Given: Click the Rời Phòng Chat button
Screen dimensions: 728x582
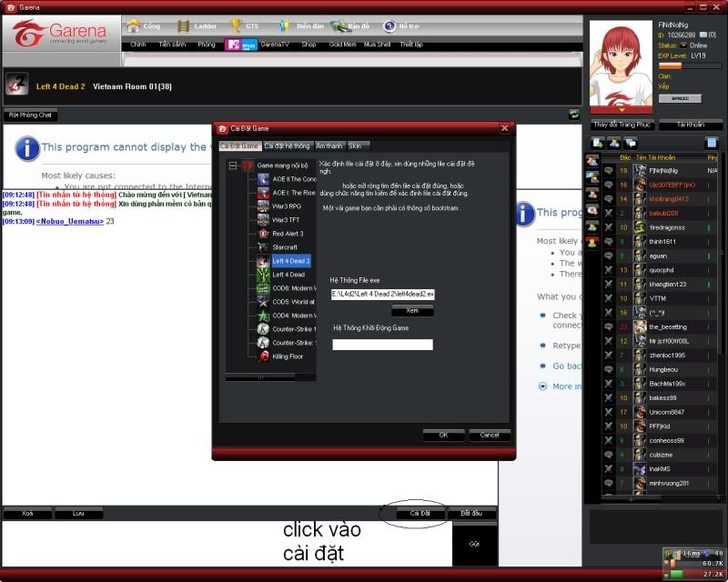Looking at the screenshot, I should 30,115.
